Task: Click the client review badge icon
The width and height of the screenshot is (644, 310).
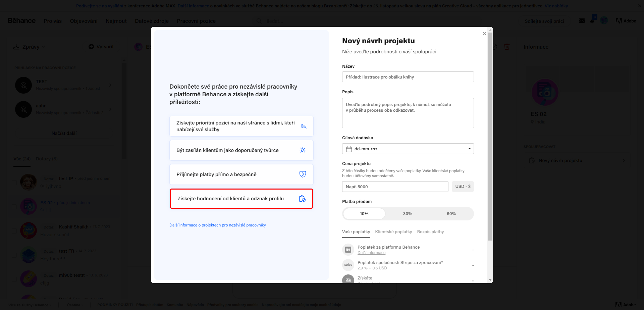Action: pos(302,199)
